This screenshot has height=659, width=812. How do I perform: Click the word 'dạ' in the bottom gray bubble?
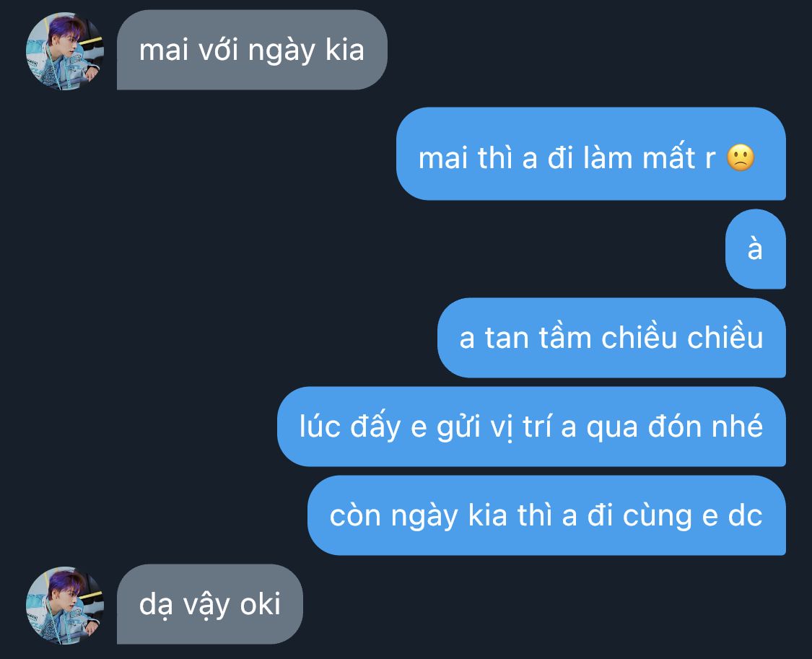click(x=155, y=605)
